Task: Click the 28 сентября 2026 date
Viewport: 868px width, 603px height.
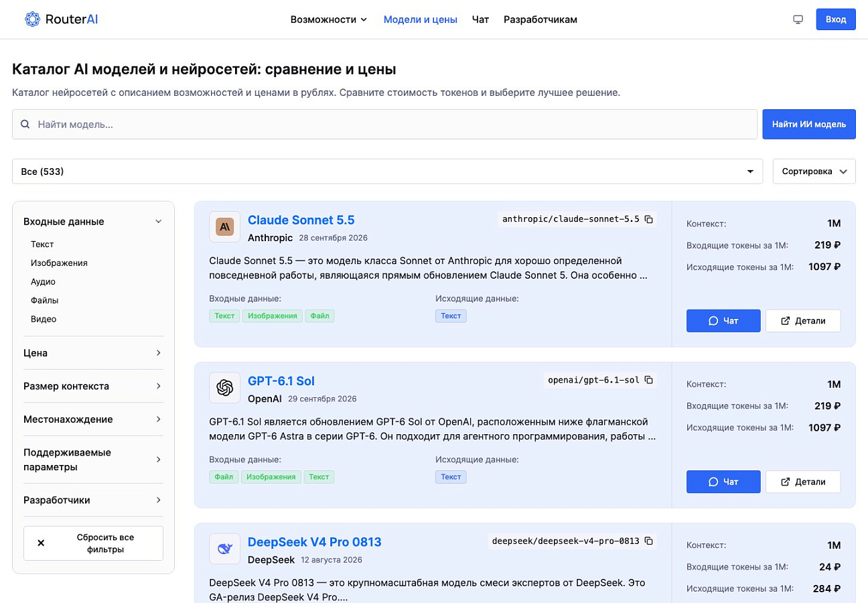Action: point(333,238)
